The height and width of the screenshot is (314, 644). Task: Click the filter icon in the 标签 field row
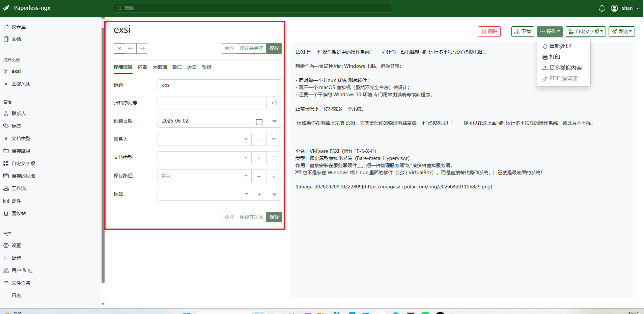pyautogui.click(x=275, y=194)
